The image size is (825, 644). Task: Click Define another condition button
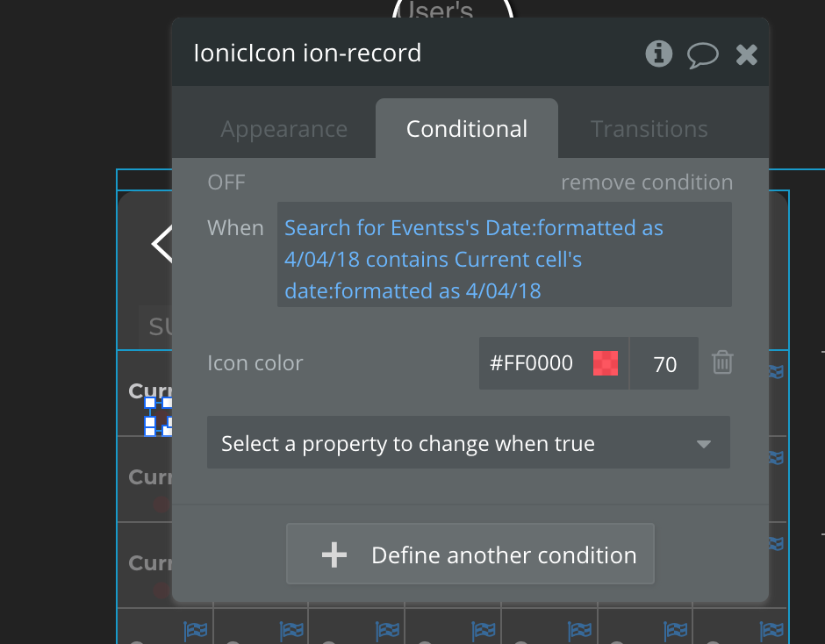tap(470, 555)
